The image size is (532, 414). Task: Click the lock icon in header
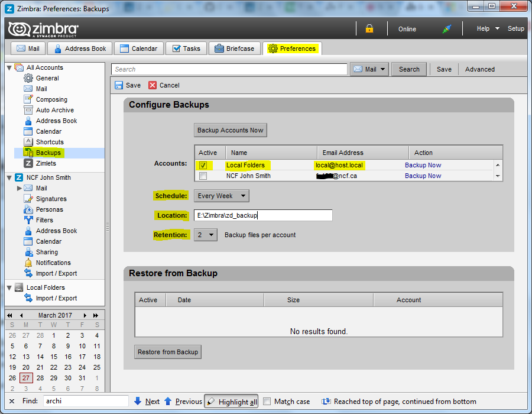pos(369,28)
